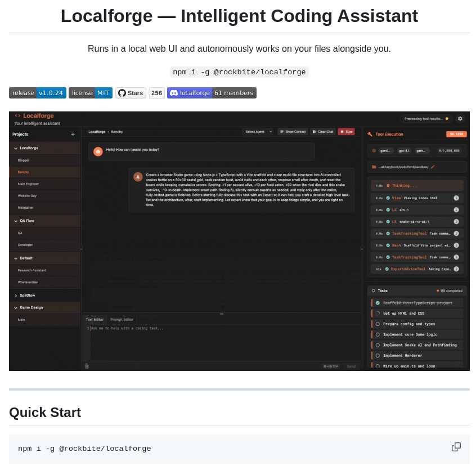476x466 pixels.
Task: Collapse the Localforge project group
Action: [x=15, y=147]
